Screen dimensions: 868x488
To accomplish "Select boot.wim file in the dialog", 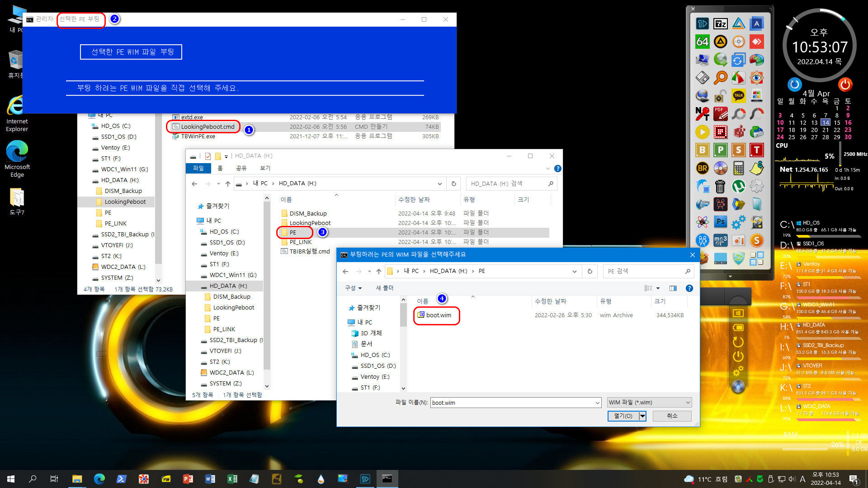I will (x=434, y=315).
